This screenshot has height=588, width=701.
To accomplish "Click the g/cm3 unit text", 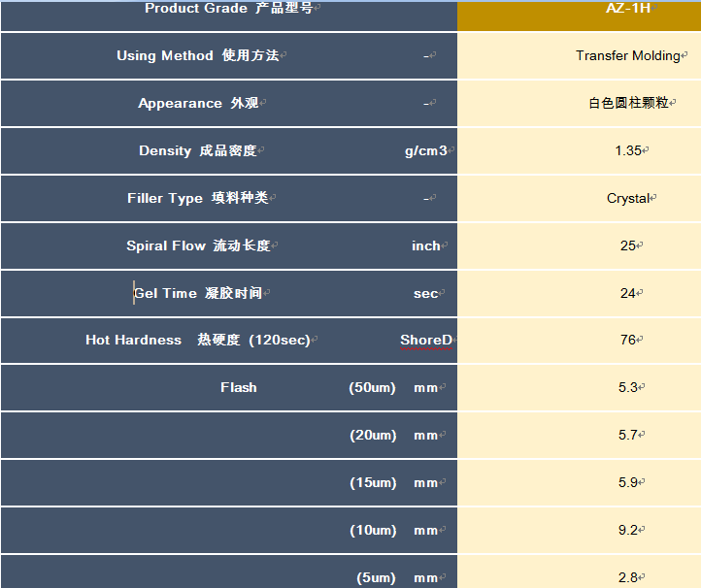I will click(x=426, y=150).
